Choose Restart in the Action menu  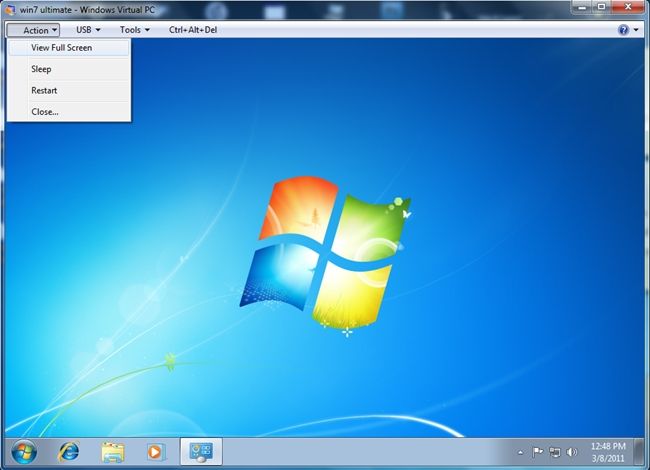[x=69, y=90]
